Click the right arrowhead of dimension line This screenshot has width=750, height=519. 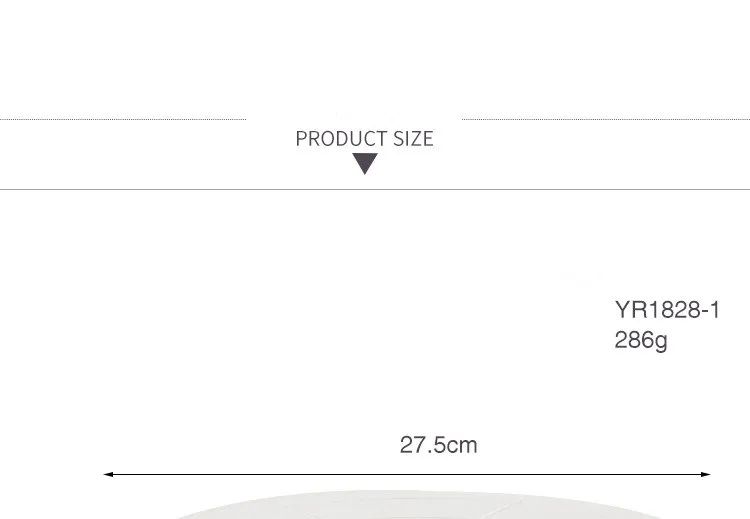pyautogui.click(x=705, y=474)
